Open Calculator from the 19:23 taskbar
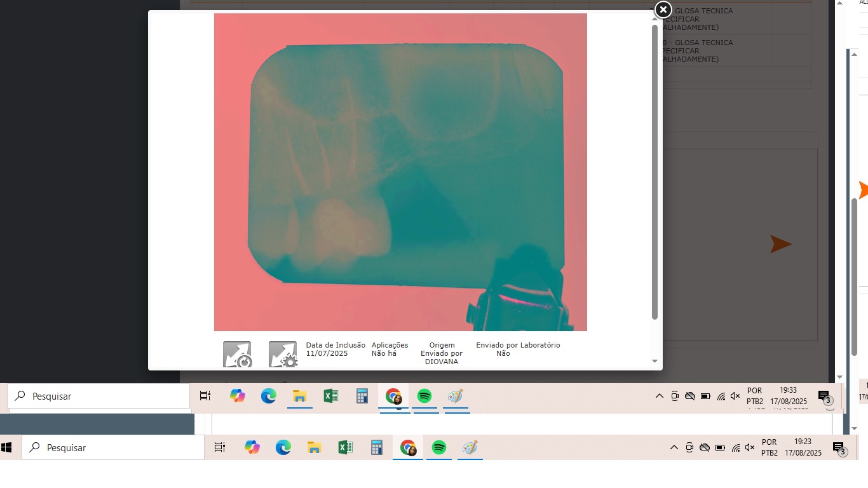Viewport: 868px width, 488px height. point(377,447)
